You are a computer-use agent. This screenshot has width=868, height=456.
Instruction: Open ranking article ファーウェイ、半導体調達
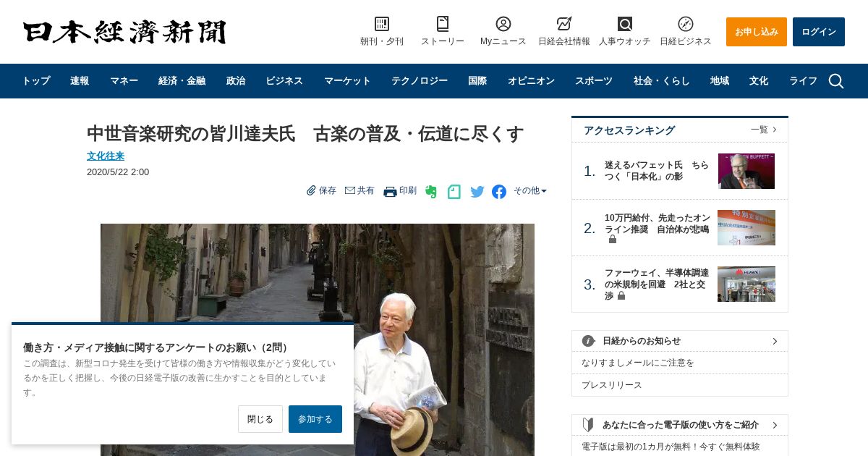(x=657, y=284)
